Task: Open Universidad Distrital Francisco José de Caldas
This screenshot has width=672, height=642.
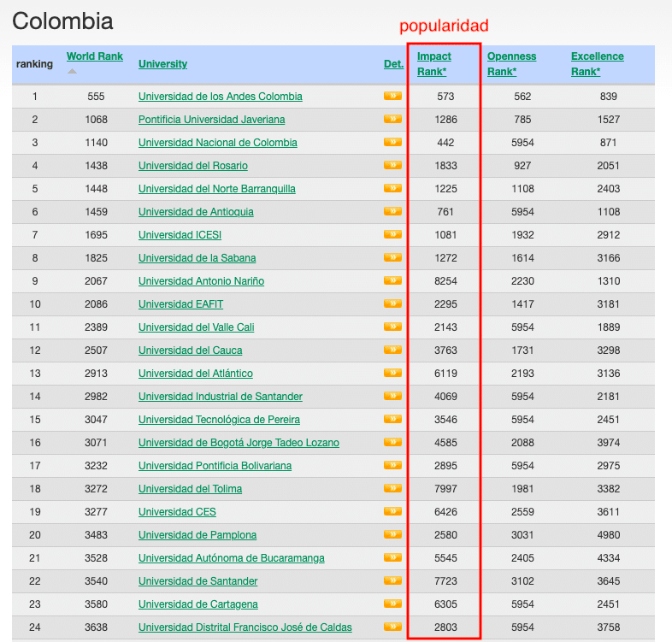Action: point(245,627)
